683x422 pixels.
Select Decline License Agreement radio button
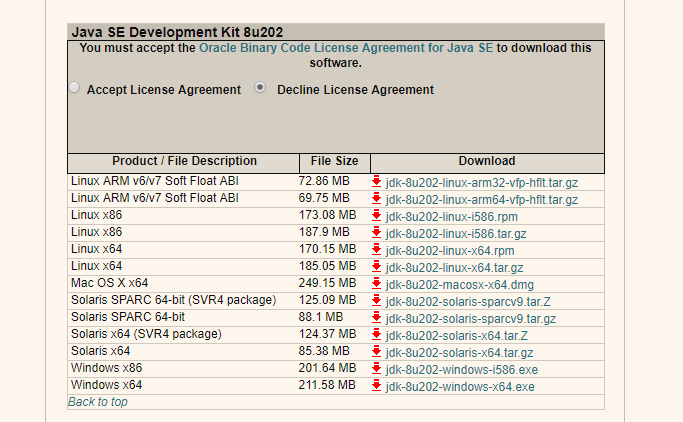tap(260, 88)
